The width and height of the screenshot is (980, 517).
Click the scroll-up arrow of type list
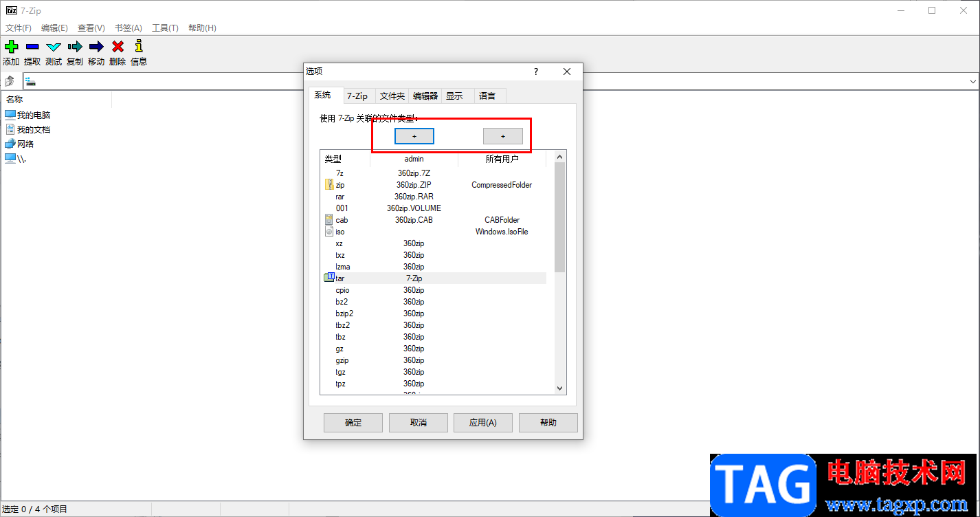pyautogui.click(x=559, y=156)
